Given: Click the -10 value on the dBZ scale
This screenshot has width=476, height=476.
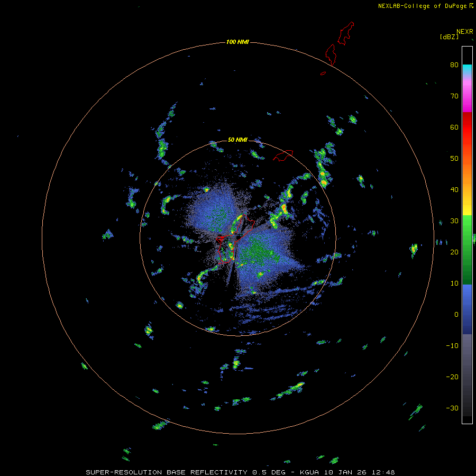Looking at the screenshot, I should pos(452,346).
